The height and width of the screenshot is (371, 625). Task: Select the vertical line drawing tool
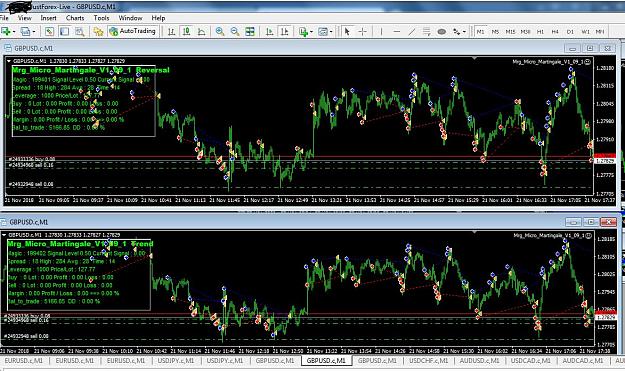click(381, 31)
